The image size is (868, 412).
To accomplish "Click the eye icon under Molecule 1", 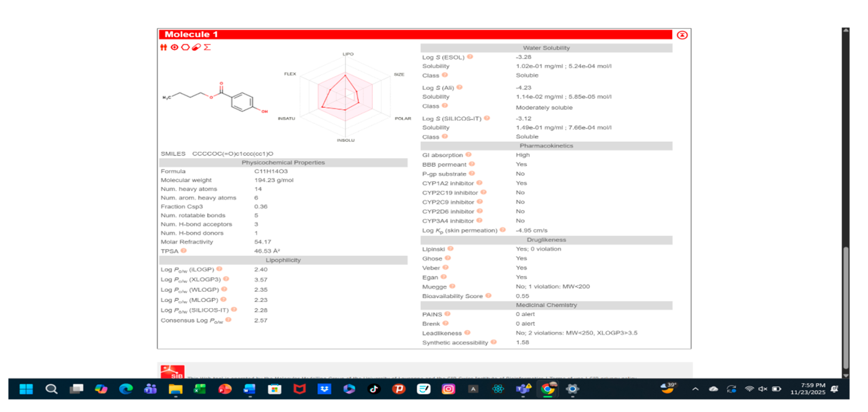I will (x=174, y=47).
